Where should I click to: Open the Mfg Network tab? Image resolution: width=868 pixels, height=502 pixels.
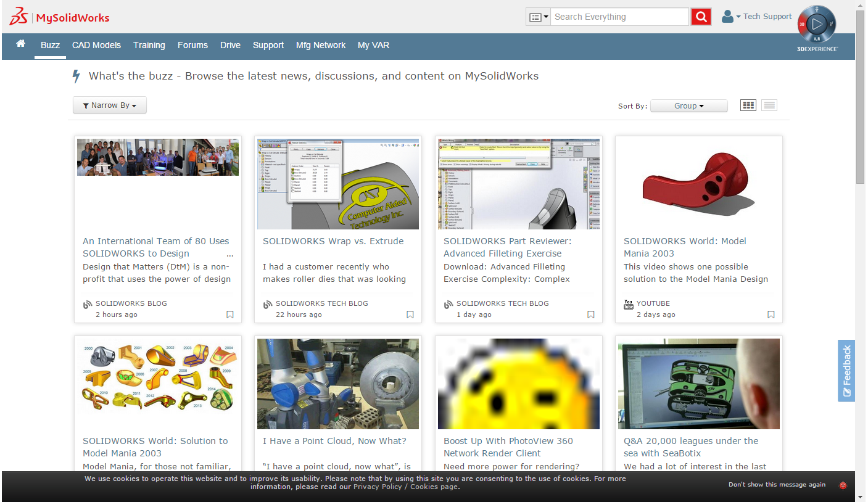(x=321, y=45)
